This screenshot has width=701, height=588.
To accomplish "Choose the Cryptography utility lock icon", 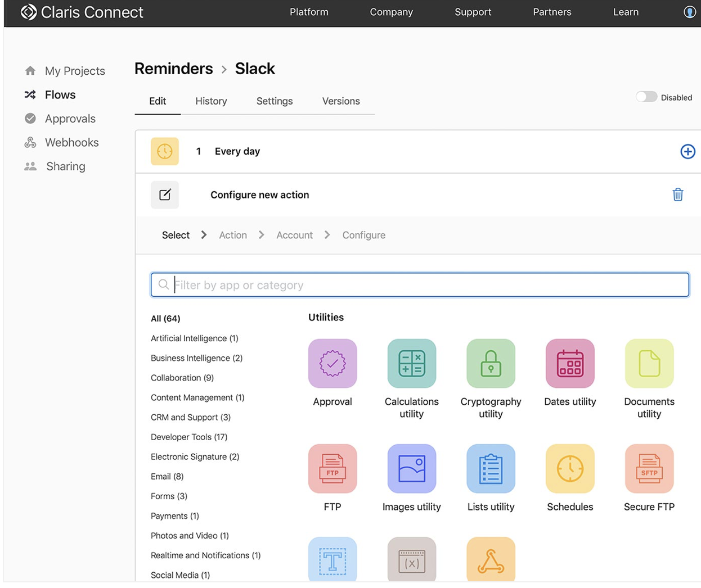I will coord(491,364).
